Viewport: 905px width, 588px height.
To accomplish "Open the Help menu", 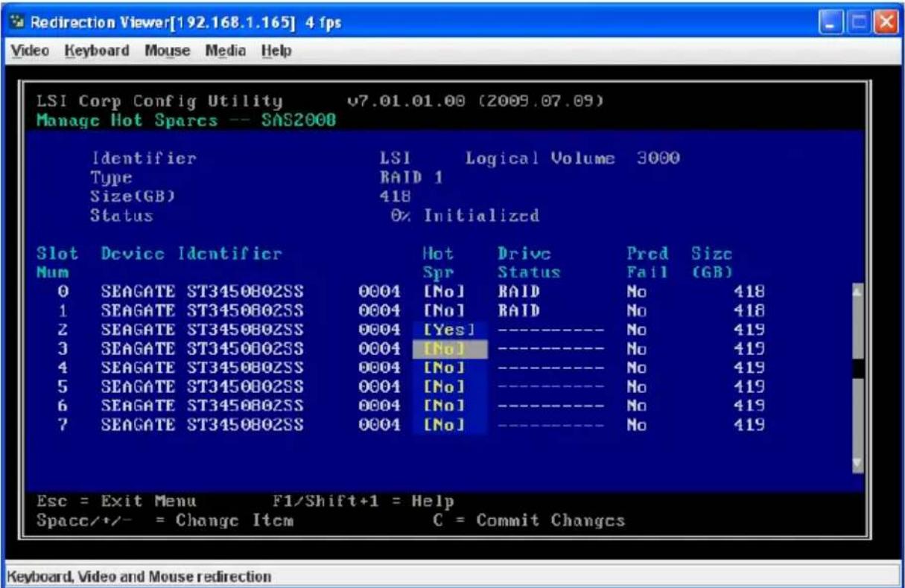I will (277, 51).
